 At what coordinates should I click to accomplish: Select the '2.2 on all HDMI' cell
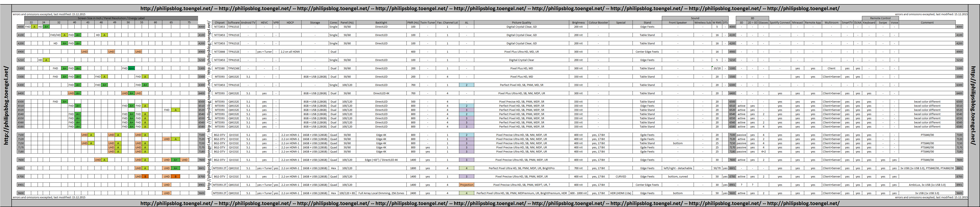coord(290,51)
